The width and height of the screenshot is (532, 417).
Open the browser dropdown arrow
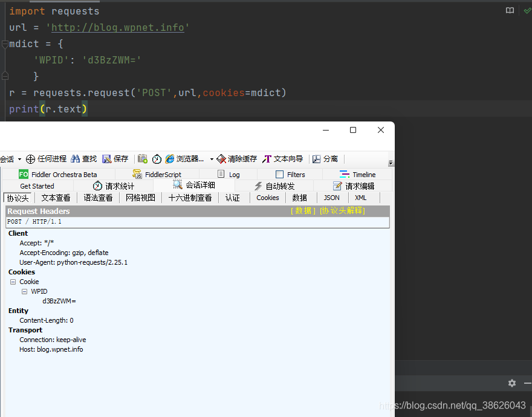[x=212, y=159]
